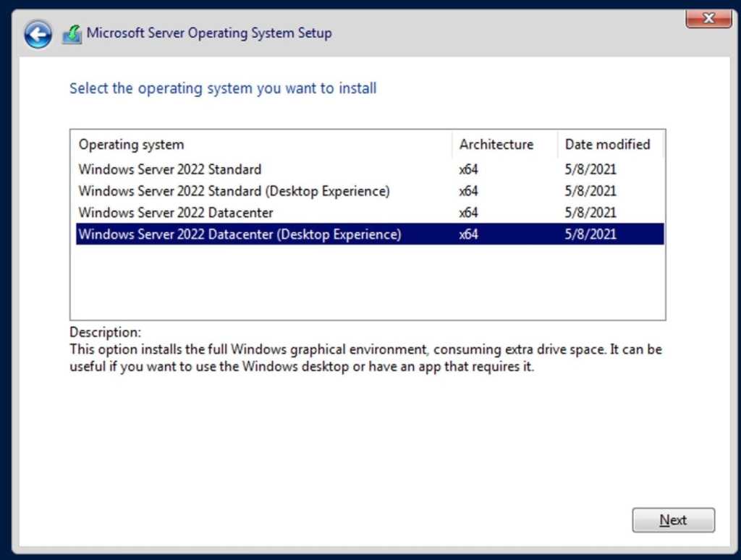Click the x64 label for Datacenter Desktop Experience
This screenshot has height=560, width=741.
[467, 234]
